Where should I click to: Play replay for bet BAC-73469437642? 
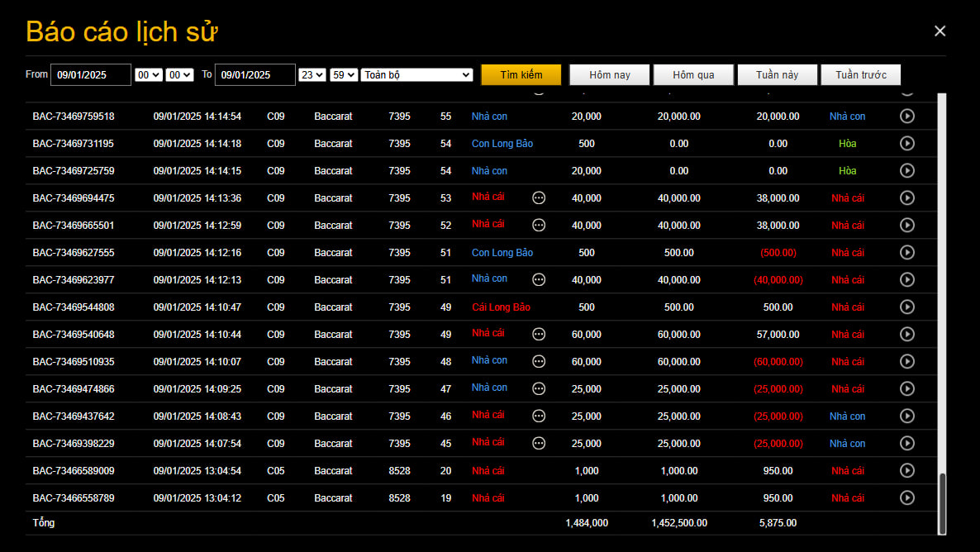click(906, 416)
